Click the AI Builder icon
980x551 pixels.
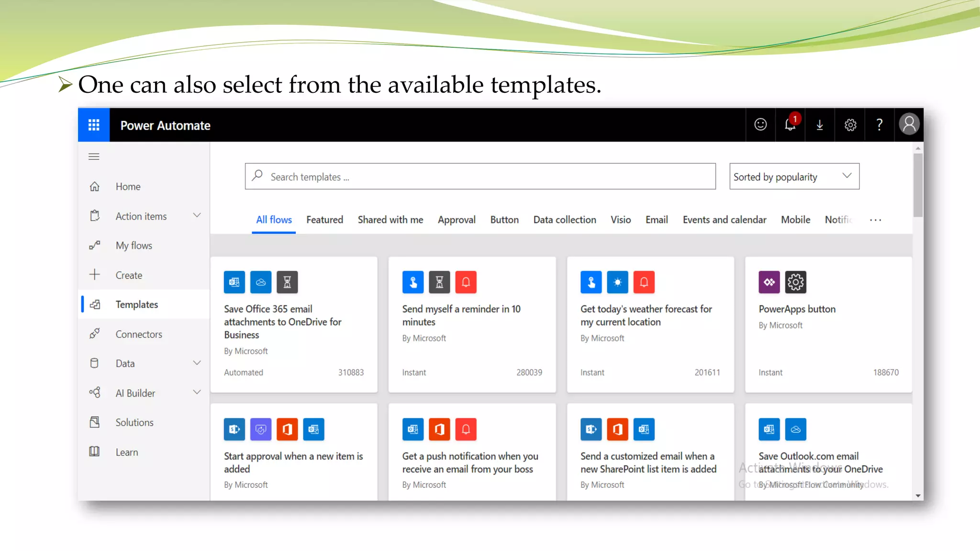point(95,393)
